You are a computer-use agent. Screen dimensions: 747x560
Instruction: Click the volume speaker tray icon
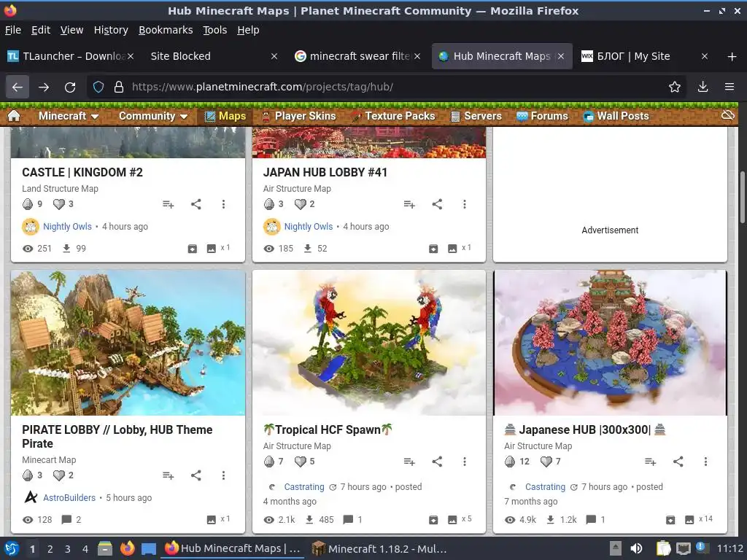tap(636, 548)
